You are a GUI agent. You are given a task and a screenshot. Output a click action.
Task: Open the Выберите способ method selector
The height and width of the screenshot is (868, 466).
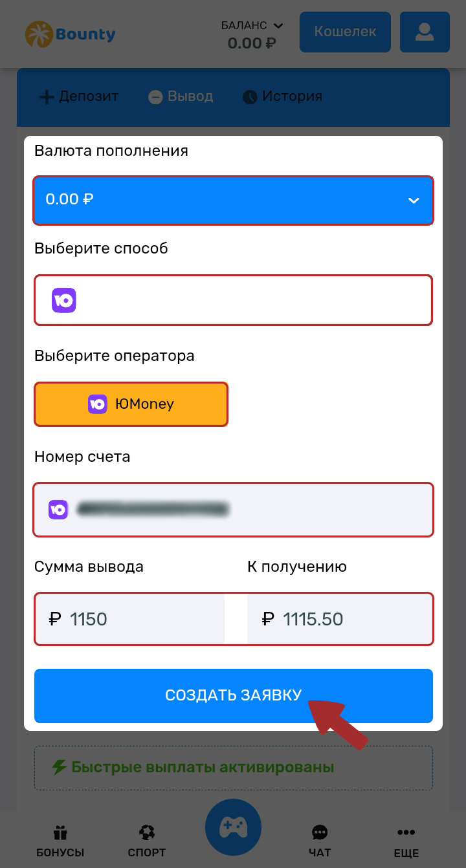[x=233, y=300]
